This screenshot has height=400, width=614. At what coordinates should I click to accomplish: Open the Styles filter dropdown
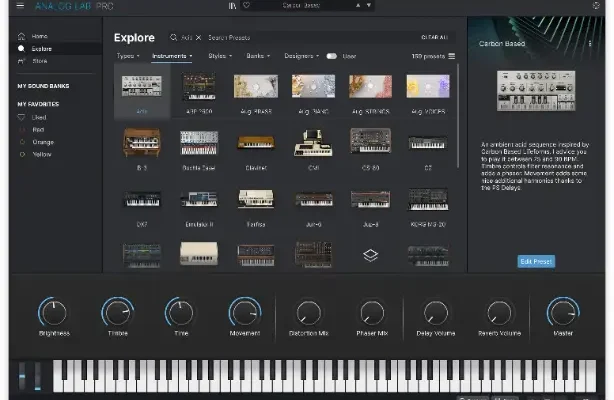219,56
